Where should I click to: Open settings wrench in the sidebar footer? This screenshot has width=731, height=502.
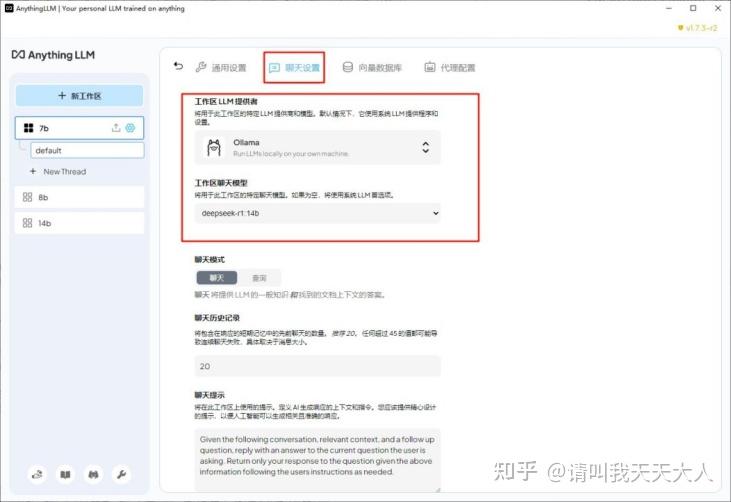[x=121, y=474]
